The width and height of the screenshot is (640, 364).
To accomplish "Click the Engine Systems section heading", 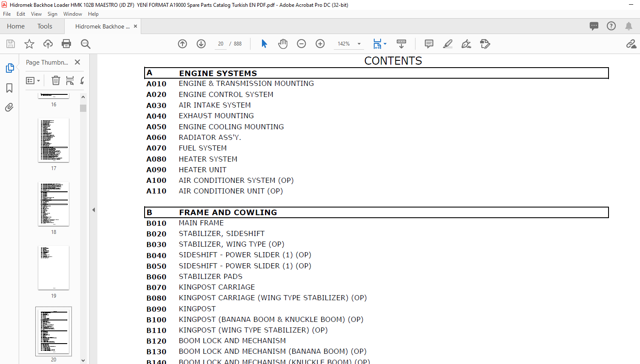I will (x=218, y=73).
